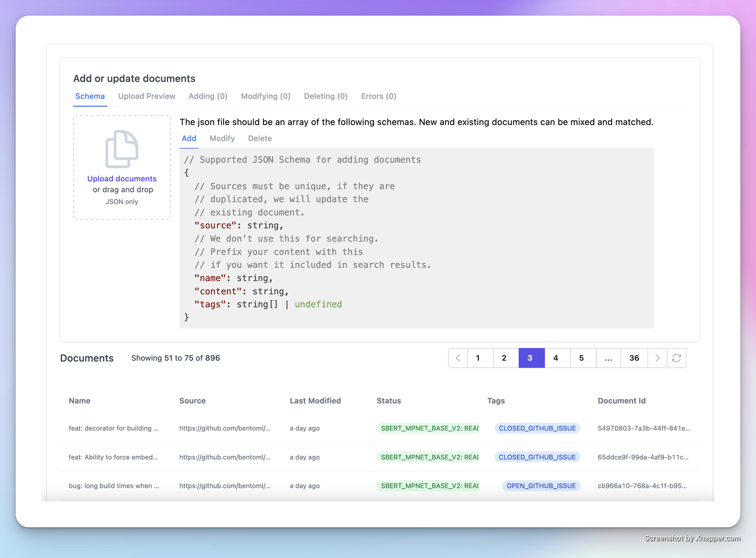Go to page 1 of documents
Screen dimensions: 756x558
coord(478,358)
